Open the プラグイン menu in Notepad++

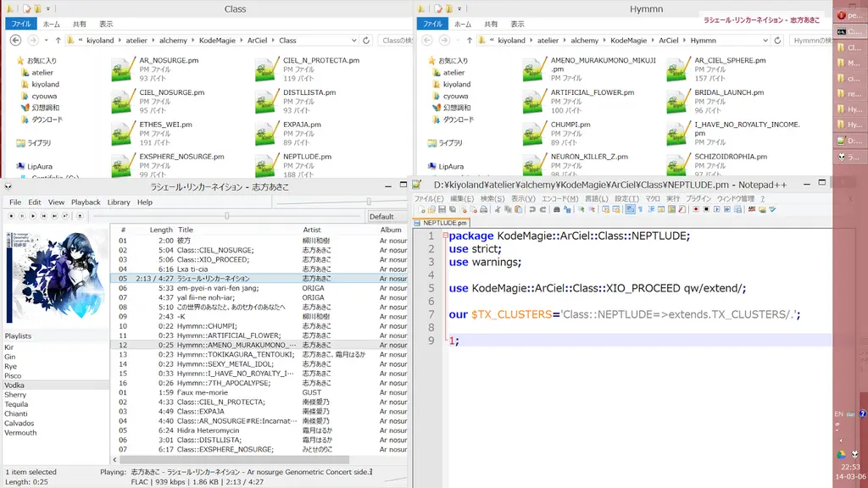[698, 198]
